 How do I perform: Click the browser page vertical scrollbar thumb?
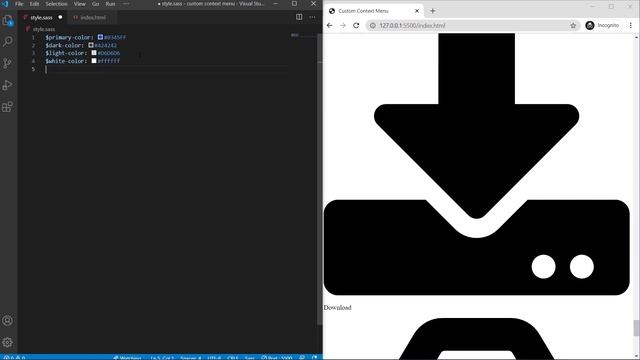(636, 328)
